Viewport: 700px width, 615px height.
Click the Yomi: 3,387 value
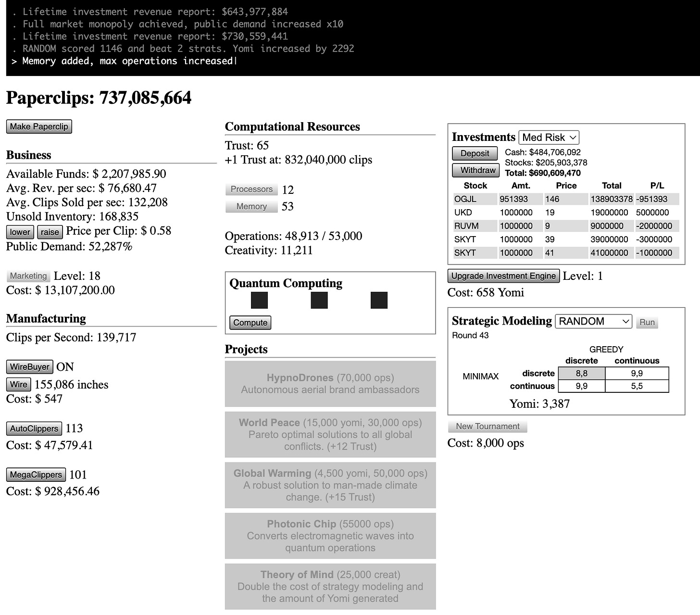pyautogui.click(x=539, y=404)
